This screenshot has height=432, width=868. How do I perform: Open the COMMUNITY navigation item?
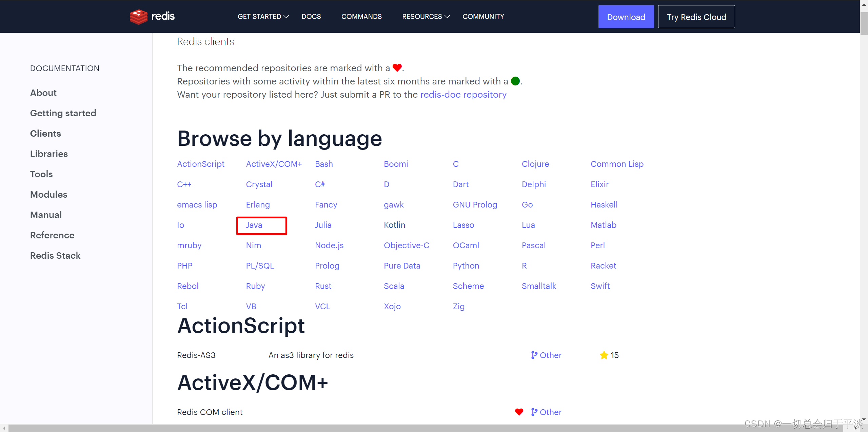pyautogui.click(x=483, y=16)
